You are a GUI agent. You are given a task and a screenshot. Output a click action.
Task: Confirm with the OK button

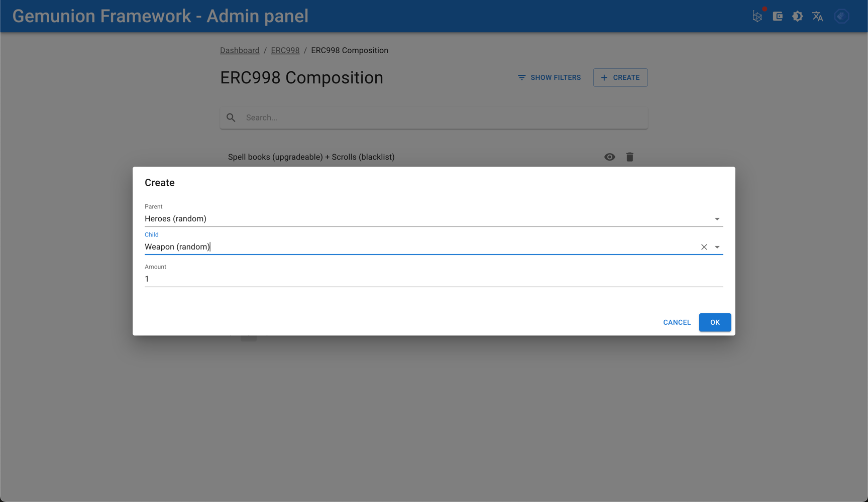715,322
